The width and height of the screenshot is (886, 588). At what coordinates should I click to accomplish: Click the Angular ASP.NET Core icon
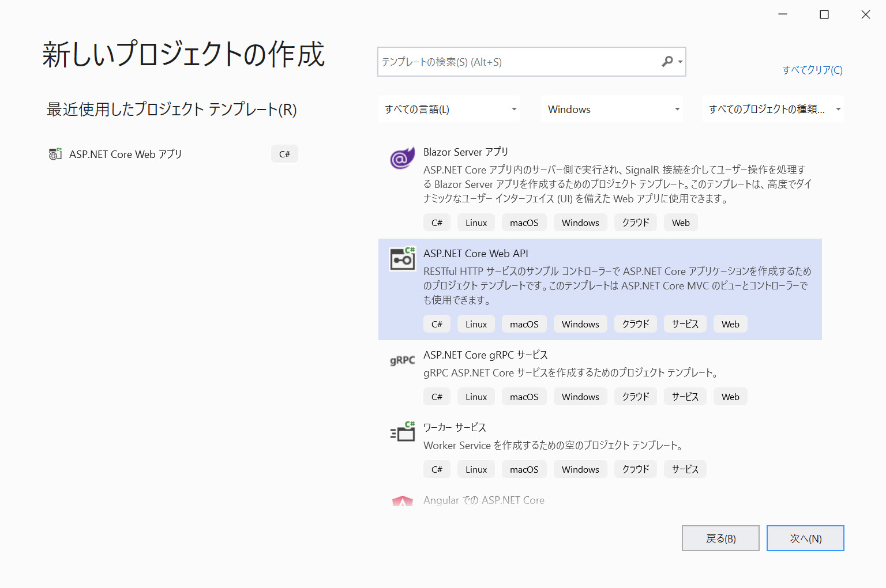point(402,502)
